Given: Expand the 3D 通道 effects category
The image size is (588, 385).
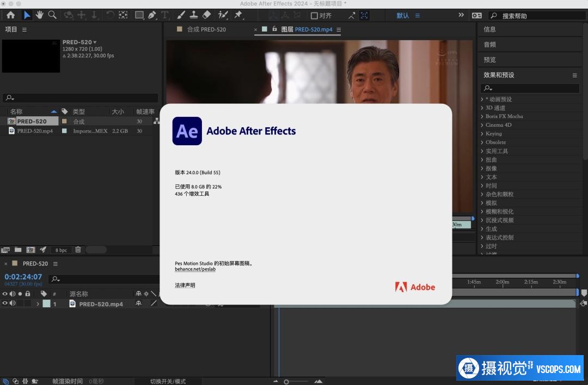Looking at the screenshot, I should 482,108.
